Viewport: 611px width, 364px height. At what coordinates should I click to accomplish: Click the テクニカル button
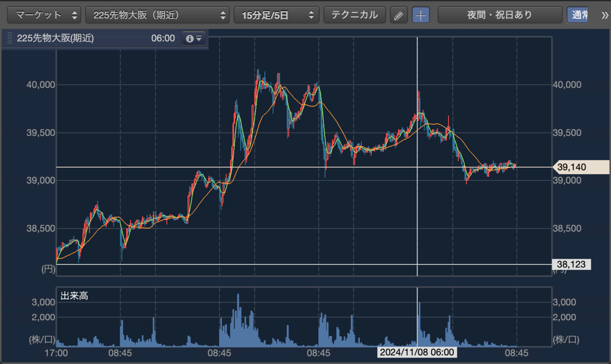pos(355,15)
